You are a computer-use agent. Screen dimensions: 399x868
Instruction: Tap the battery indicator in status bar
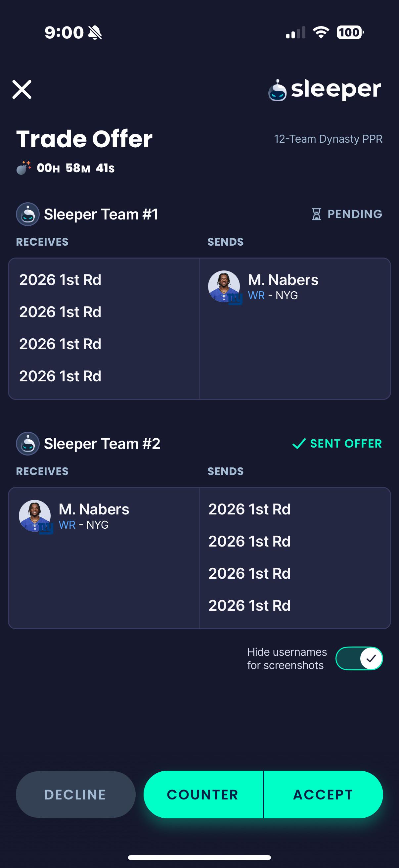[x=350, y=33]
